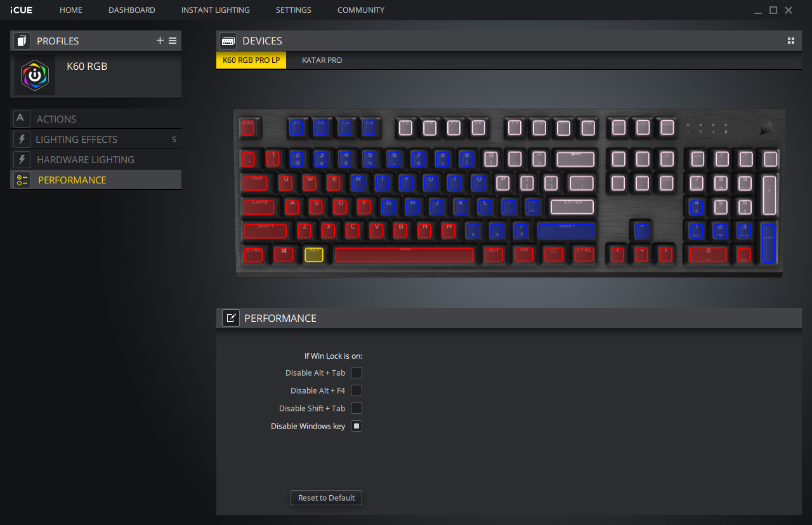
Task: Click the Hardware Lighting lightning icon
Action: pyautogui.click(x=22, y=159)
